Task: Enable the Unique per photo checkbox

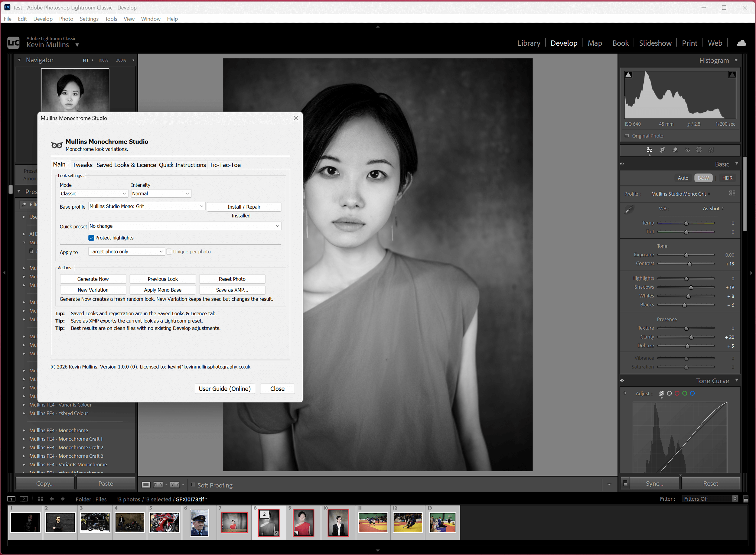Action: click(x=169, y=251)
